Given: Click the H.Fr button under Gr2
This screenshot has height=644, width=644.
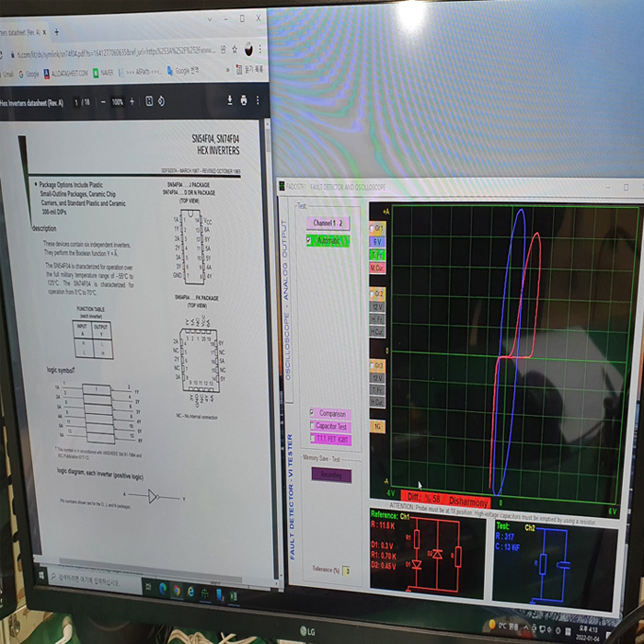Looking at the screenshot, I should point(377,319).
